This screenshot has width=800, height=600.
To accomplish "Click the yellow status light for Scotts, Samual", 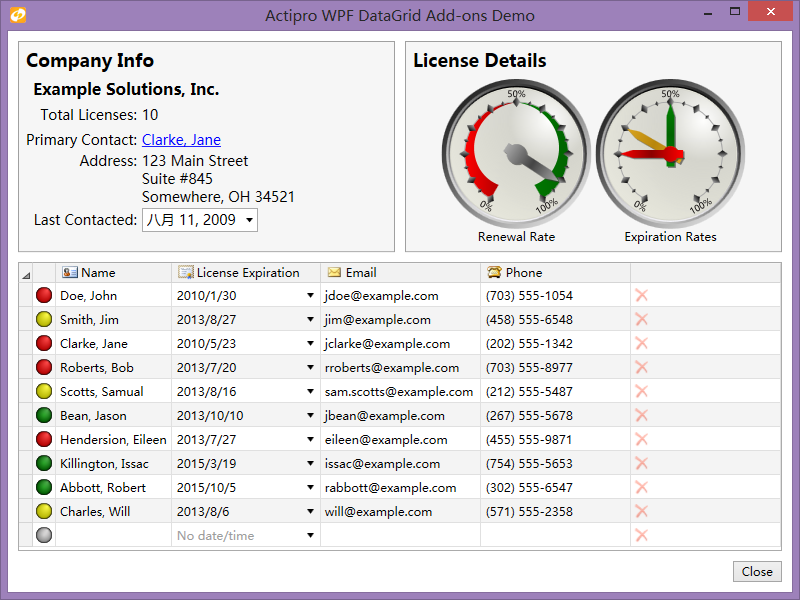I will point(44,391).
